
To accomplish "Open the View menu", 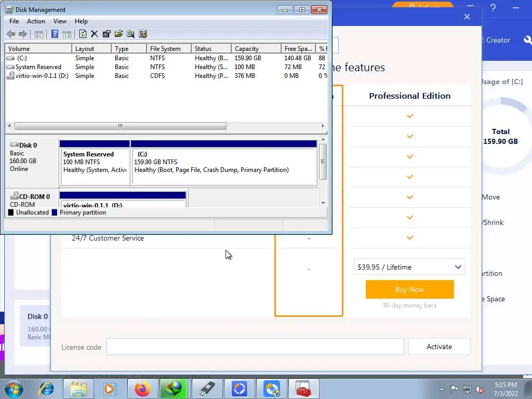I will [x=60, y=21].
